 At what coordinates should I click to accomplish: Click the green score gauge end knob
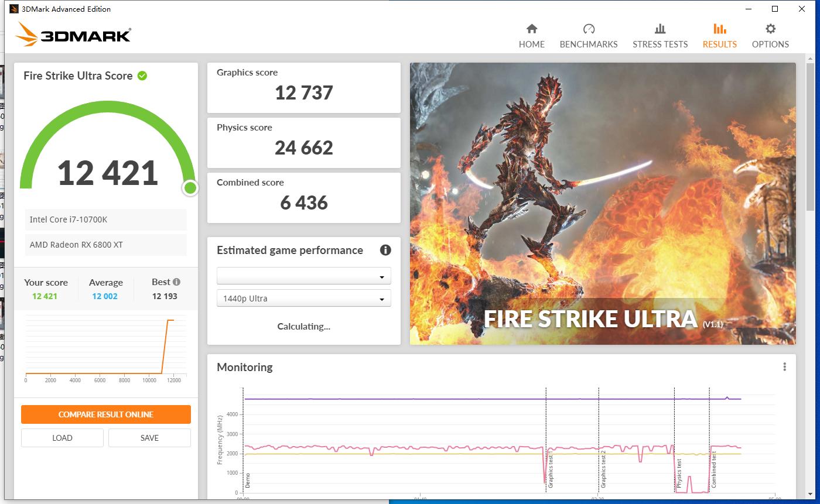(190, 188)
